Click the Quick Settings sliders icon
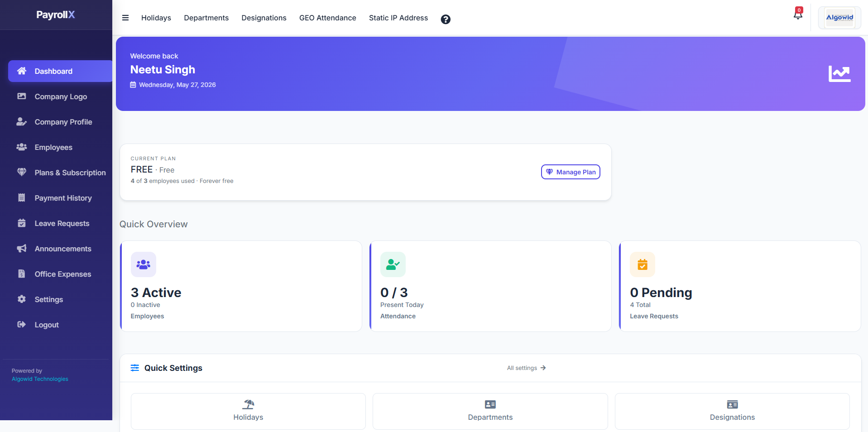868x432 pixels. point(135,368)
